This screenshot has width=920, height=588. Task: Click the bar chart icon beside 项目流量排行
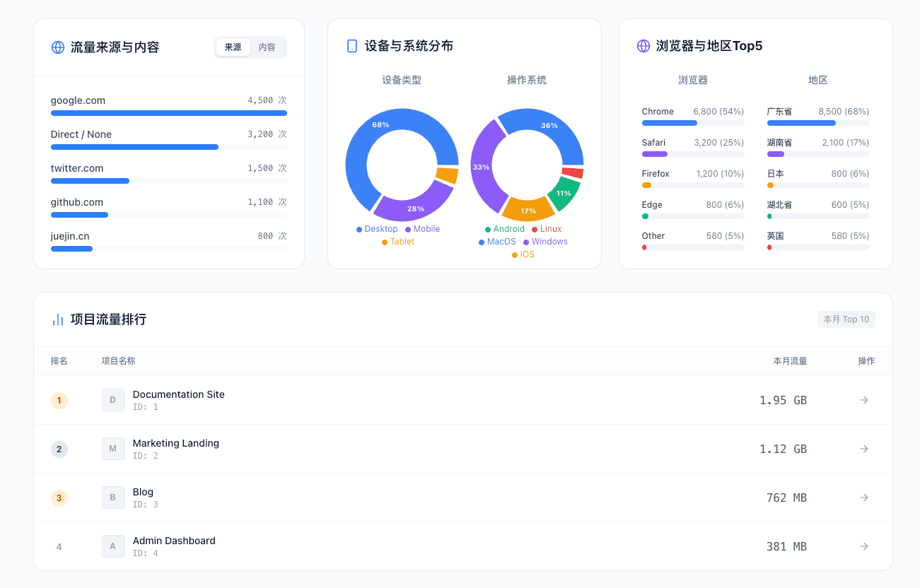point(57,319)
